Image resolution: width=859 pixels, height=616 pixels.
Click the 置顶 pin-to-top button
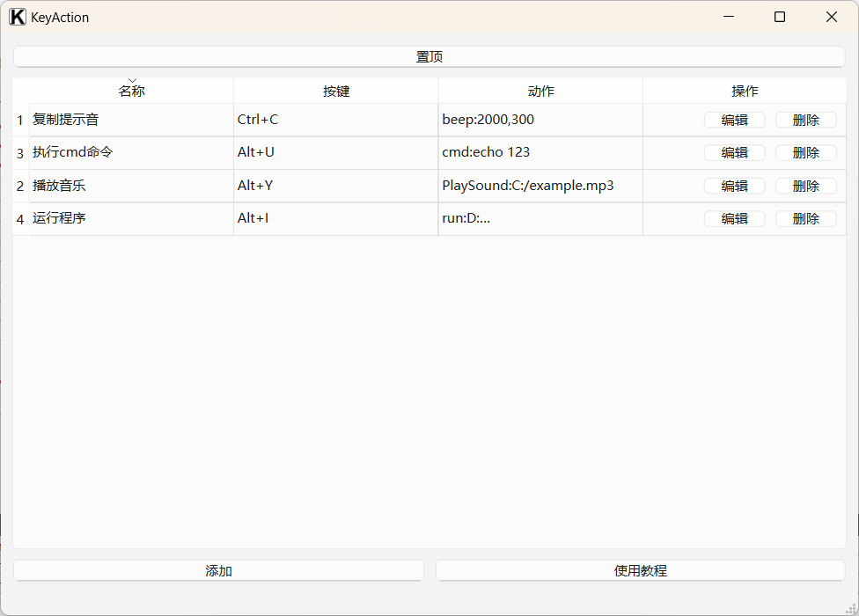pyautogui.click(x=429, y=57)
